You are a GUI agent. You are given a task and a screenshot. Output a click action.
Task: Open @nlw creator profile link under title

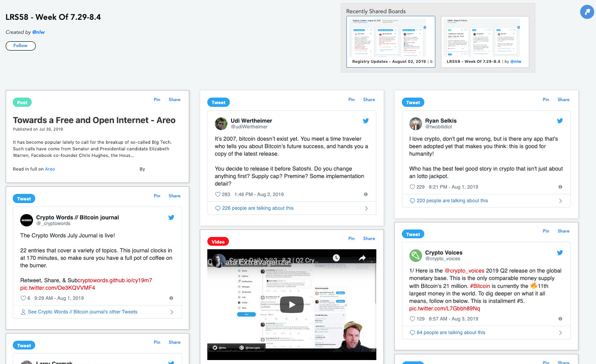39,32
